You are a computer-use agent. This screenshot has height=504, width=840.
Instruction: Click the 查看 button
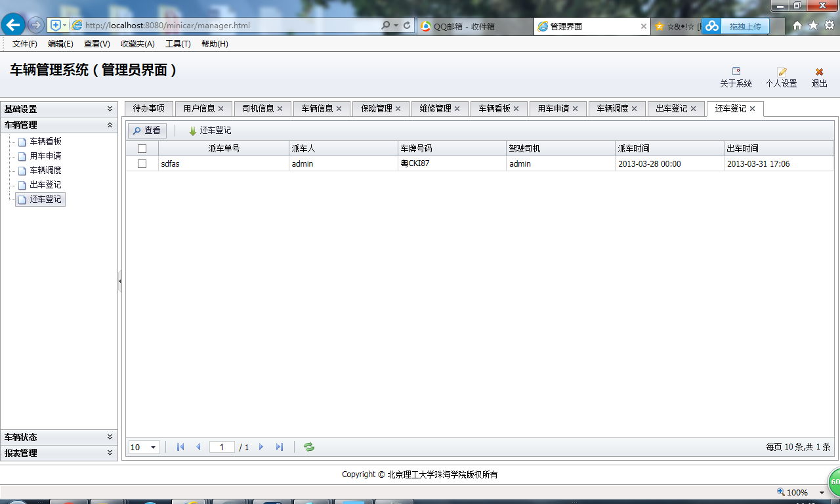click(x=146, y=130)
